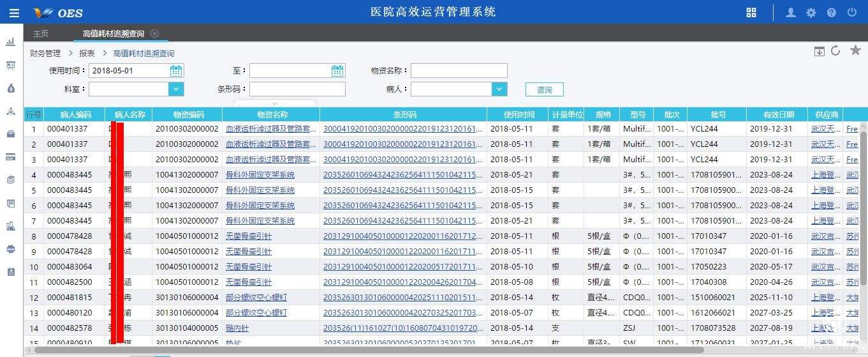Open the triangle network sidebar icon

point(10,111)
